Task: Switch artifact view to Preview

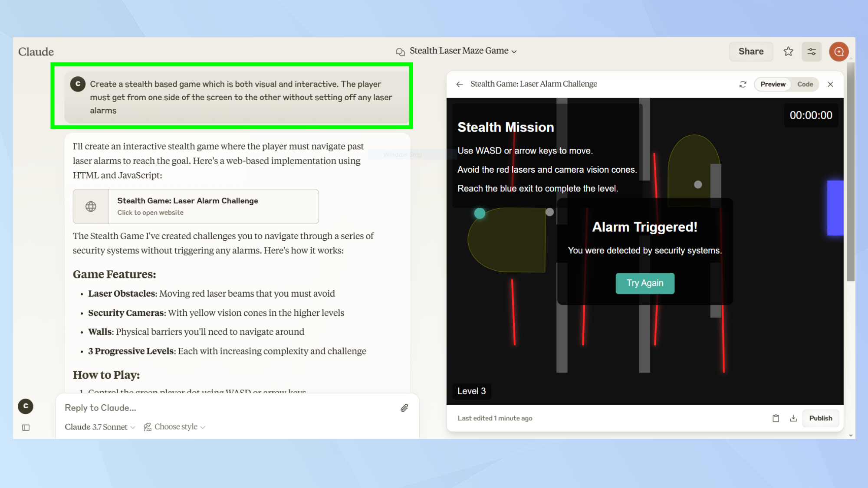Action: pos(773,84)
